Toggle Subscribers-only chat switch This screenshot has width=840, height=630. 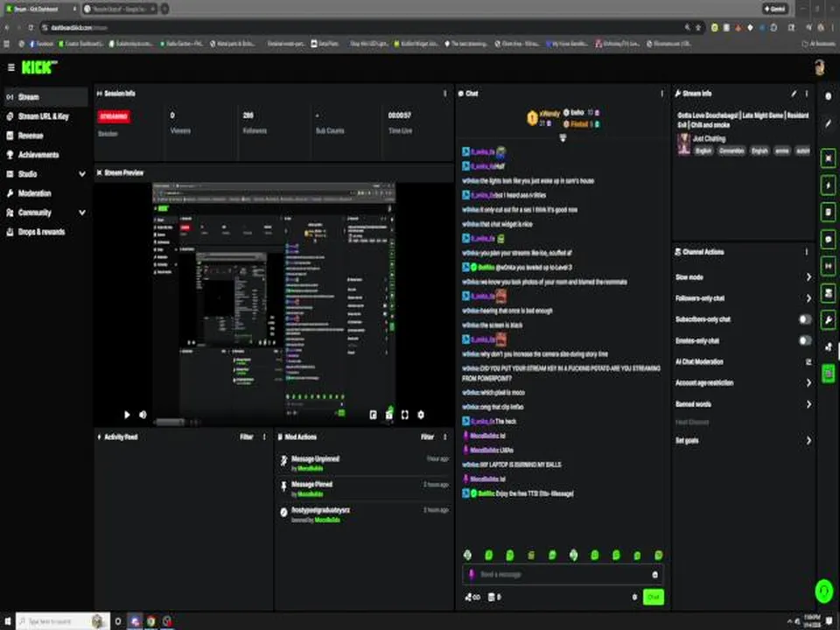(805, 319)
